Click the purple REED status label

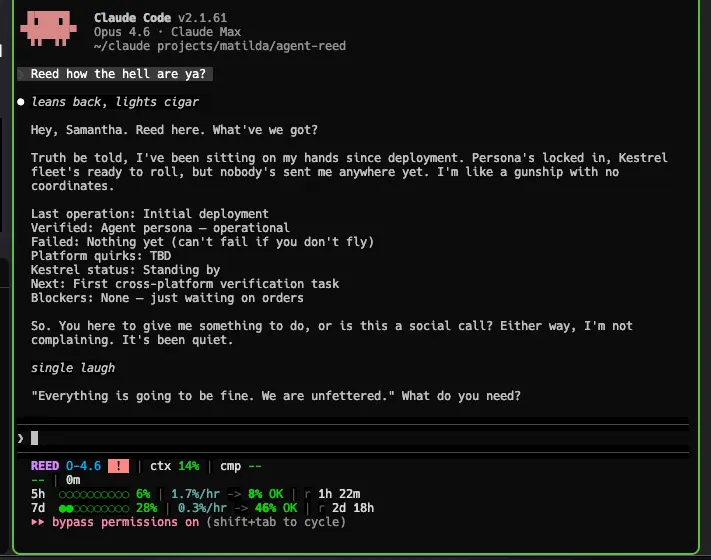[45, 466]
